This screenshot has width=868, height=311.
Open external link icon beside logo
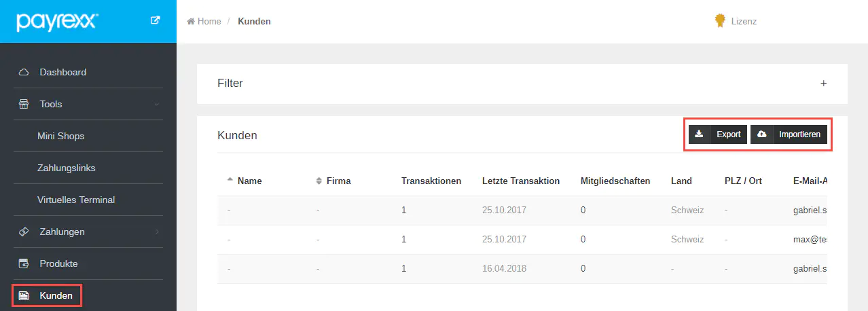point(155,20)
